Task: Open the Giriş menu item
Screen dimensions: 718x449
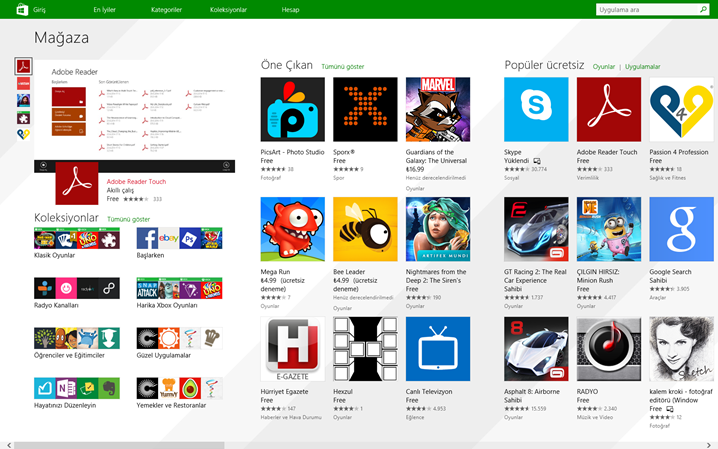Action: coord(39,10)
